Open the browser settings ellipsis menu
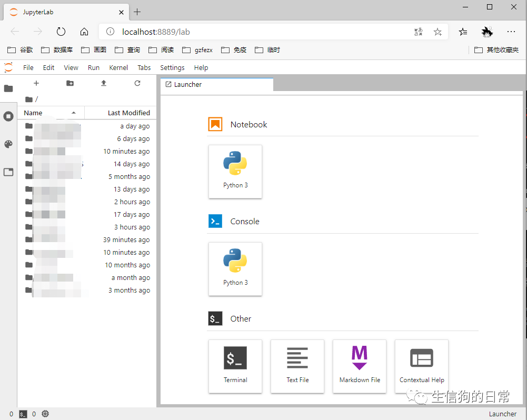 tap(511, 32)
